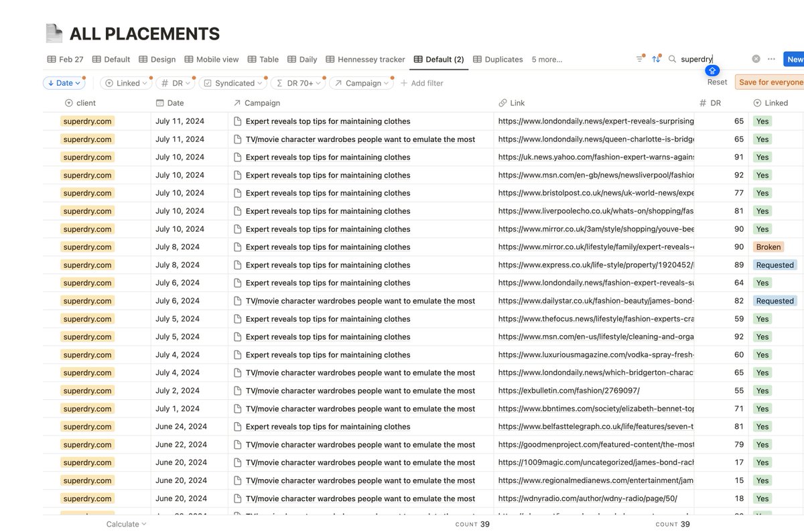This screenshot has height=532, width=804.
Task: Click the Yes tag in the 1009magic.com row
Action: coord(762,462)
